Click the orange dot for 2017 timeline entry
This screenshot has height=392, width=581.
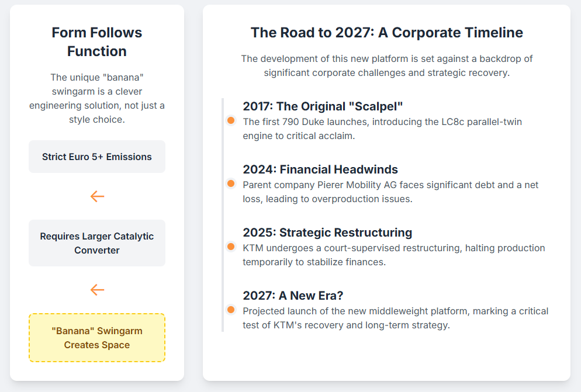[x=231, y=120]
